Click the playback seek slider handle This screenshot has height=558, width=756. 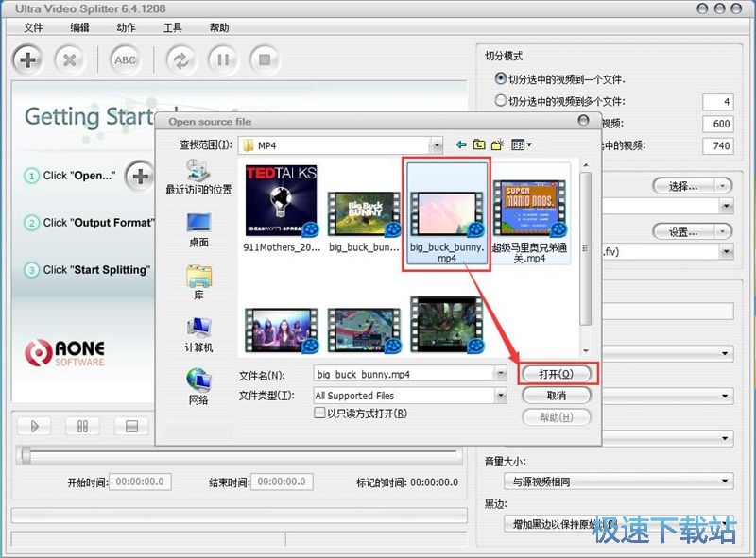tap(26, 455)
